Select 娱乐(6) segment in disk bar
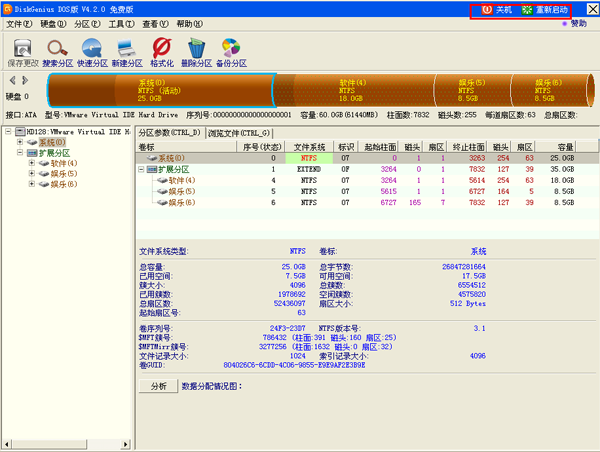 pyautogui.click(x=551, y=90)
